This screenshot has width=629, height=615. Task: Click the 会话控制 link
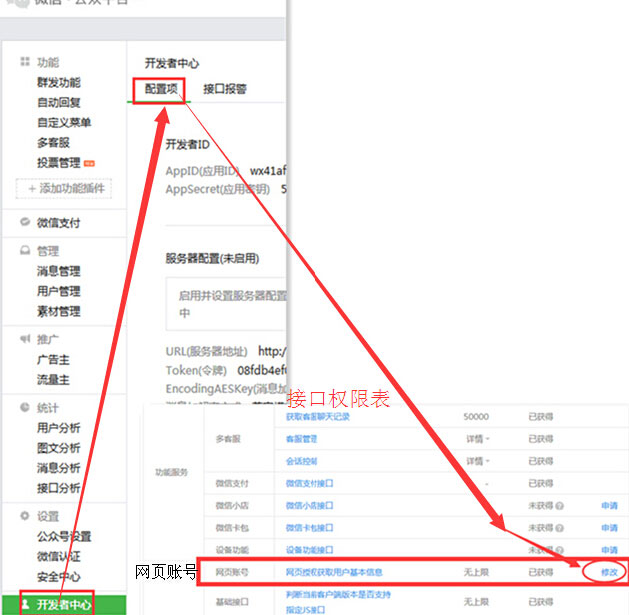(x=301, y=461)
